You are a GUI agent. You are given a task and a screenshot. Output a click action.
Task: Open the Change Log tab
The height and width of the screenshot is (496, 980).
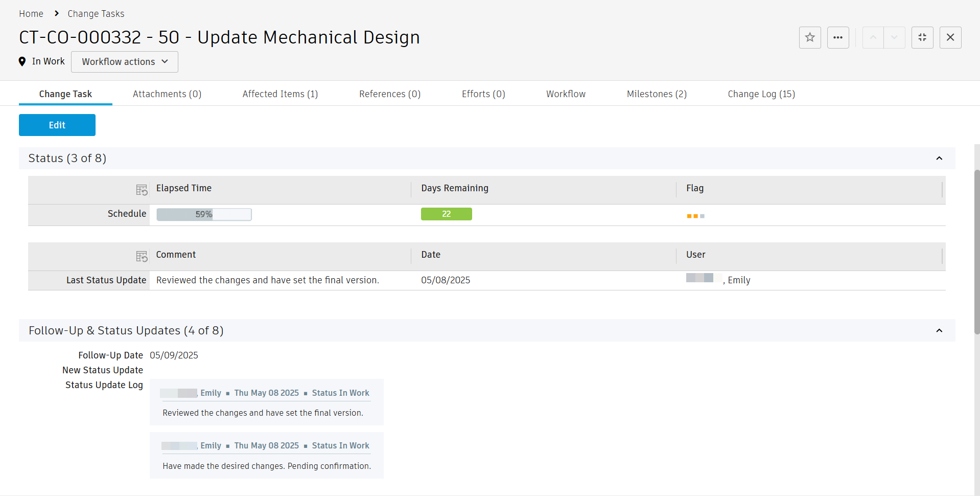pyautogui.click(x=761, y=94)
